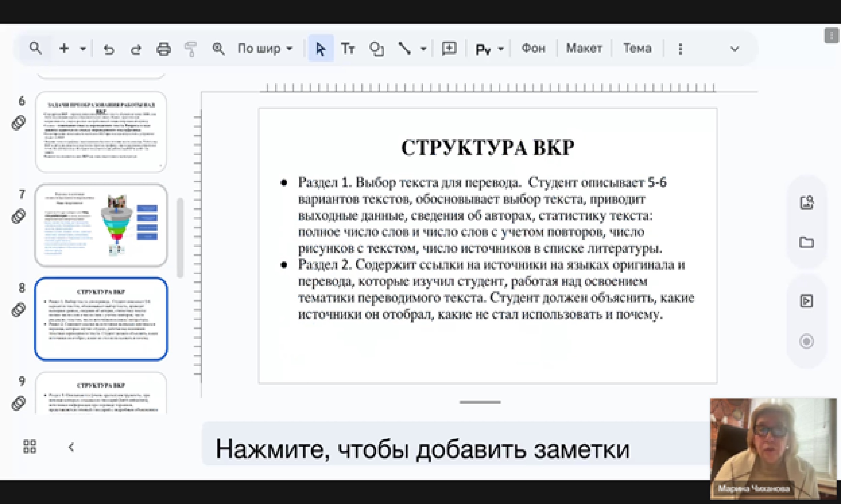The width and height of the screenshot is (841, 504).
Task: Select the shapes tool icon
Action: [x=376, y=49]
